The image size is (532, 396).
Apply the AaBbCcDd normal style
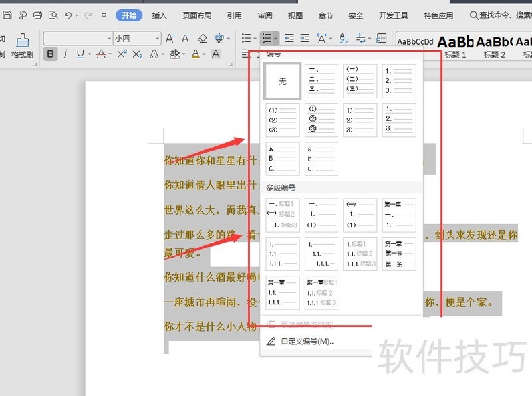click(415, 42)
